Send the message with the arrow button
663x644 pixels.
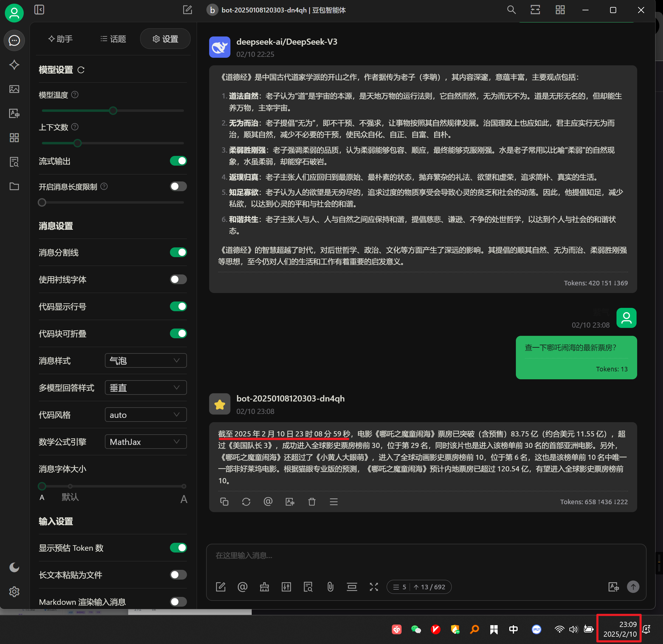pos(633,587)
